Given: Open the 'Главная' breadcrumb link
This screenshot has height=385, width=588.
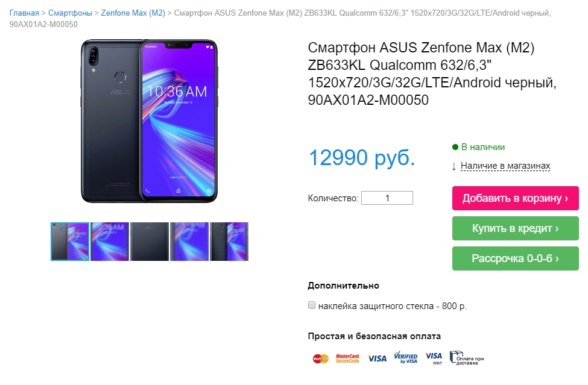Looking at the screenshot, I should click(x=24, y=13).
